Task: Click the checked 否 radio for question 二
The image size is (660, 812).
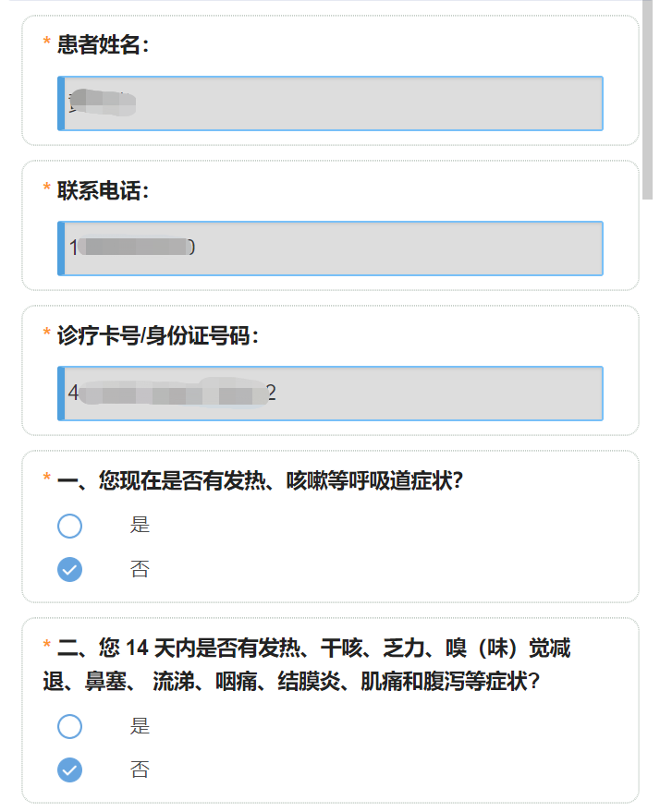Action: click(70, 770)
